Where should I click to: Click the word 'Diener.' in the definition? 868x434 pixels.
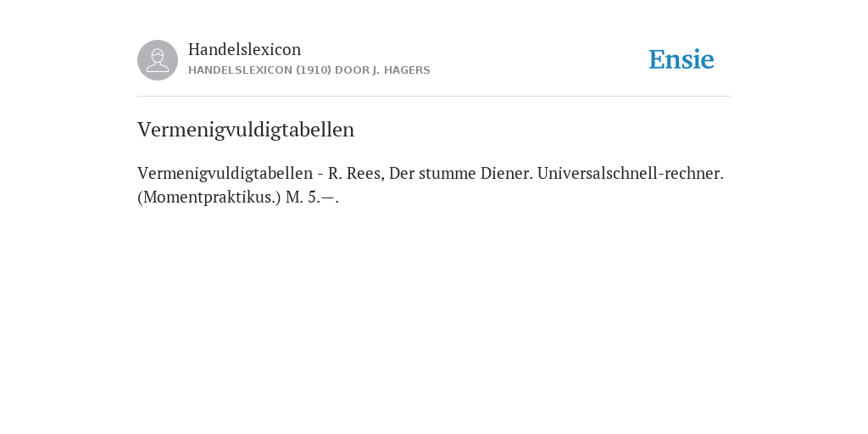click(x=507, y=173)
